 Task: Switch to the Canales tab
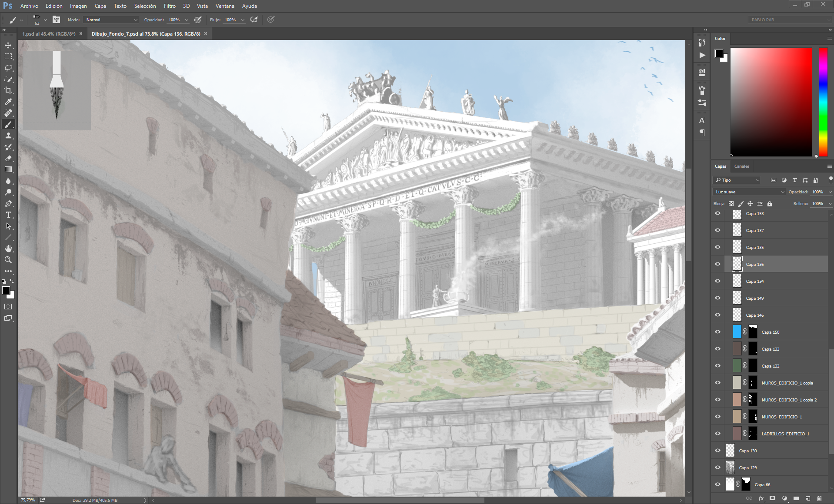742,166
